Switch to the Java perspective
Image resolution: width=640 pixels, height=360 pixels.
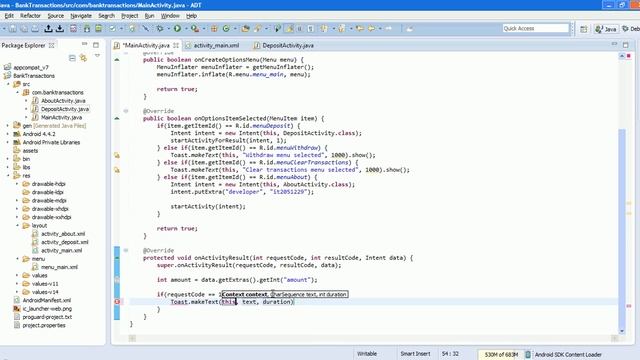click(x=606, y=29)
